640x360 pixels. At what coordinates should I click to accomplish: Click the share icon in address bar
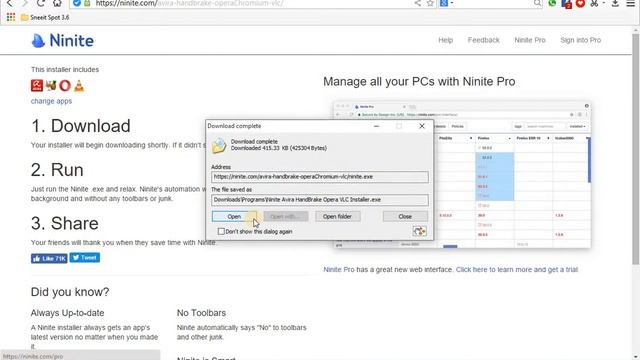point(418,3)
